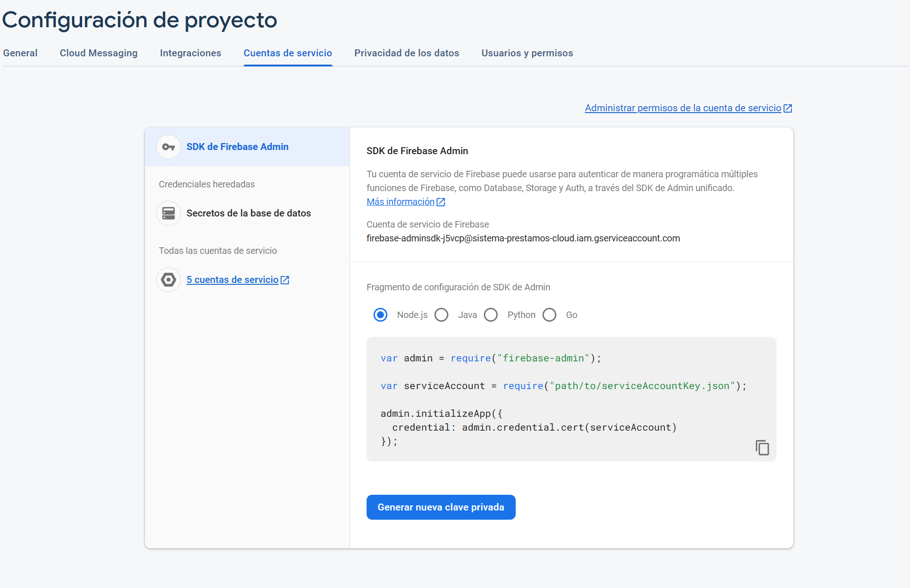Click the hexagon icon beside 5 cuentas de servicio
The height and width of the screenshot is (588, 910).
pyautogui.click(x=169, y=280)
